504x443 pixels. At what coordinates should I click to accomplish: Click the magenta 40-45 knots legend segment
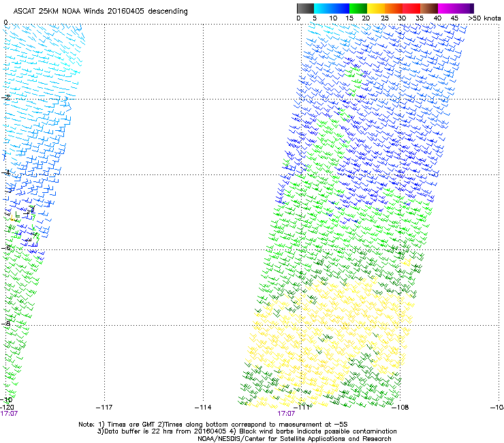(447, 8)
